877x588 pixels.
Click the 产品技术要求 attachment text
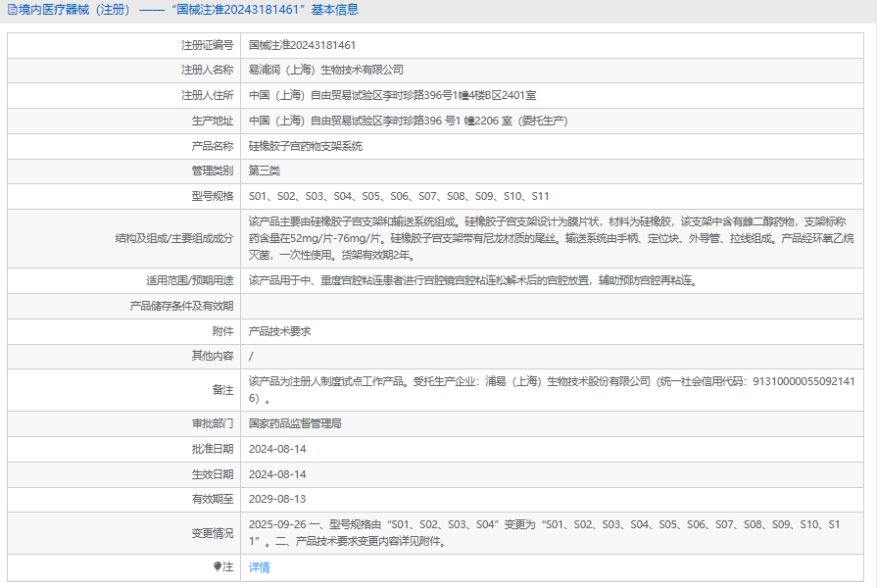[279, 331]
